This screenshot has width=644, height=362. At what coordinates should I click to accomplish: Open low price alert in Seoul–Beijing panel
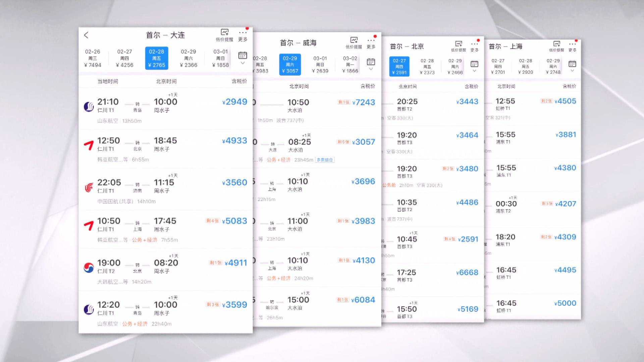pyautogui.click(x=459, y=46)
